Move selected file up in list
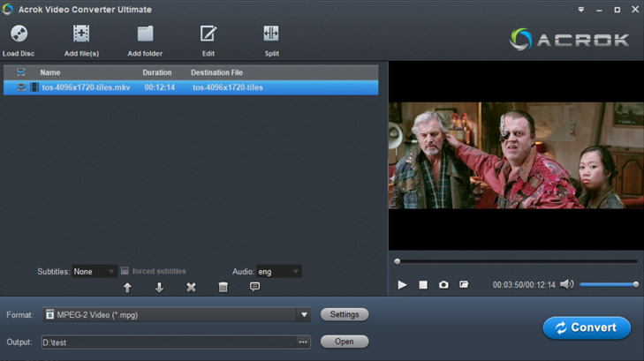 [x=127, y=288]
